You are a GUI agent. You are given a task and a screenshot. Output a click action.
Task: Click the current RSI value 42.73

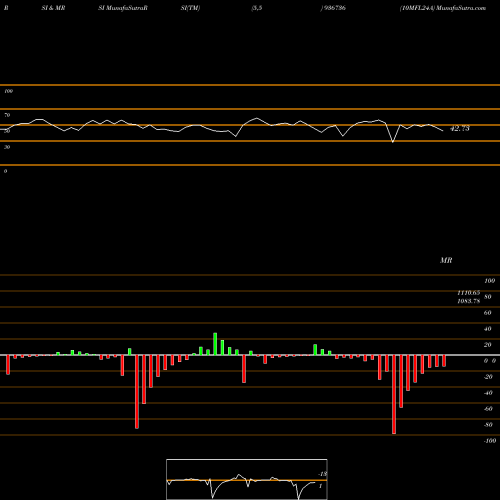point(460,128)
